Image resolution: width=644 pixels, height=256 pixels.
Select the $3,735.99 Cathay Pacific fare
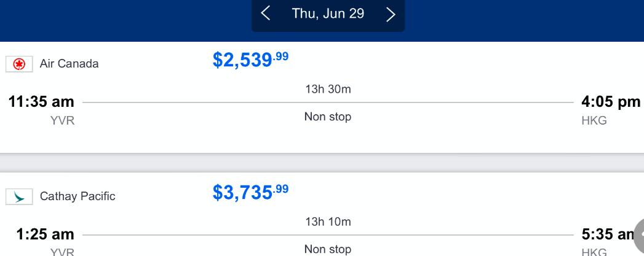click(x=250, y=192)
